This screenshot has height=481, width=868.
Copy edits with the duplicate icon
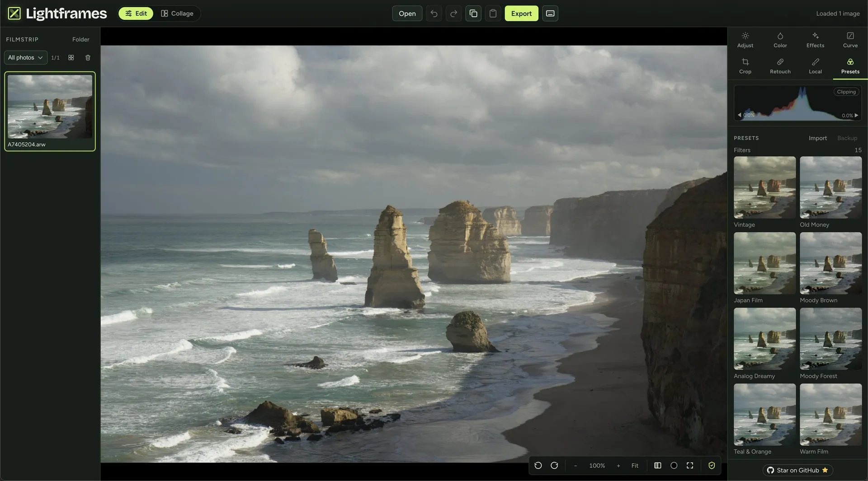(473, 14)
